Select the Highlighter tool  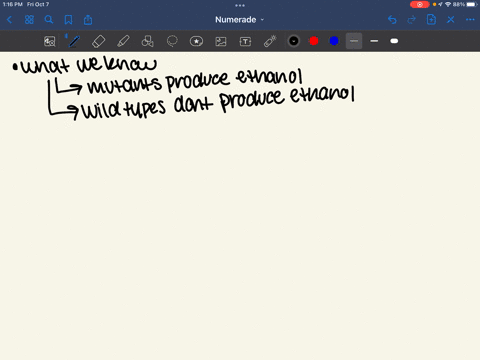point(123,41)
